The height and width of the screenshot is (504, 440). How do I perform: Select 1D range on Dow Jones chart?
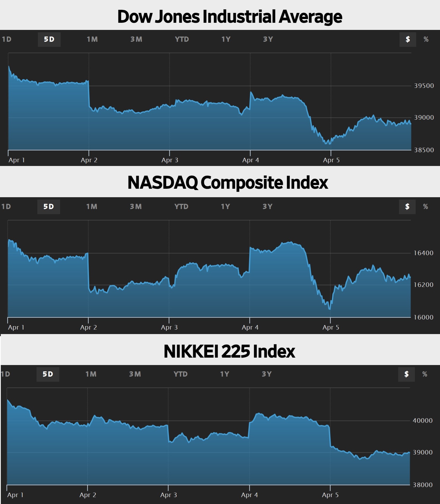(7, 39)
